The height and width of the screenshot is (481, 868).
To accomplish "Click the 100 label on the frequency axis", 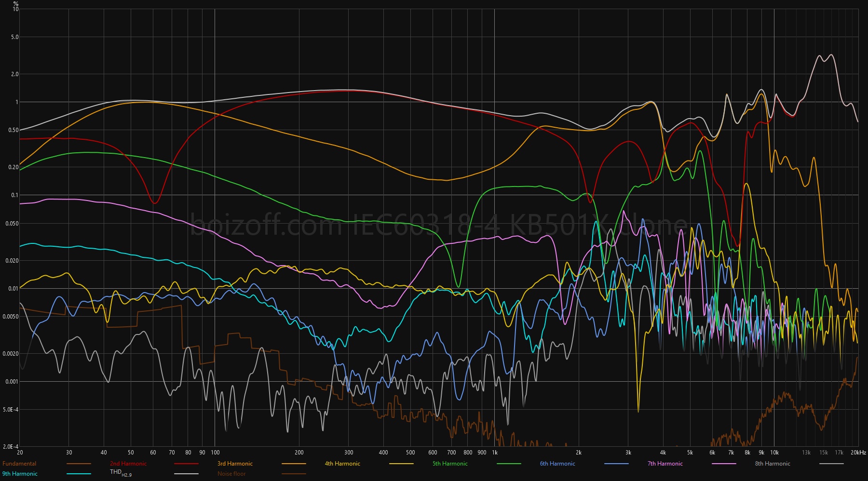I will (x=215, y=453).
